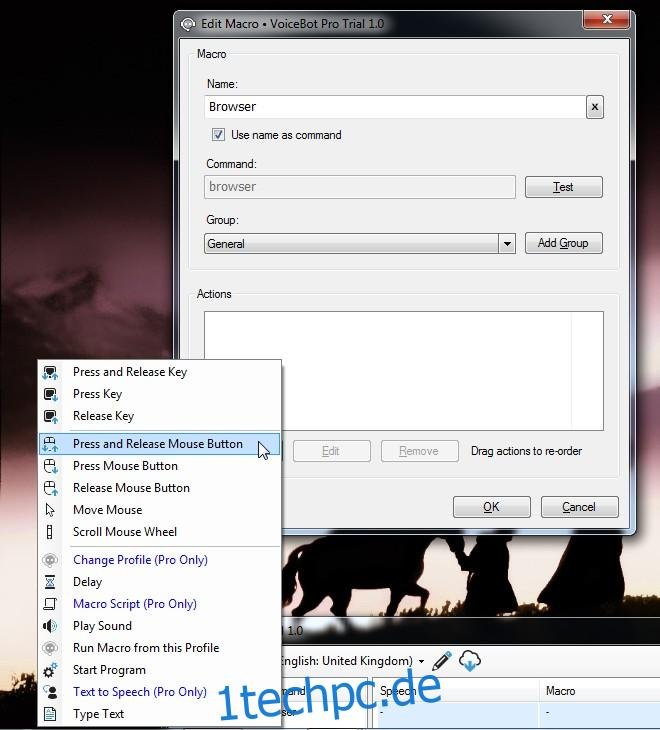Expand the language dropdown arrow in main window

click(x=421, y=661)
